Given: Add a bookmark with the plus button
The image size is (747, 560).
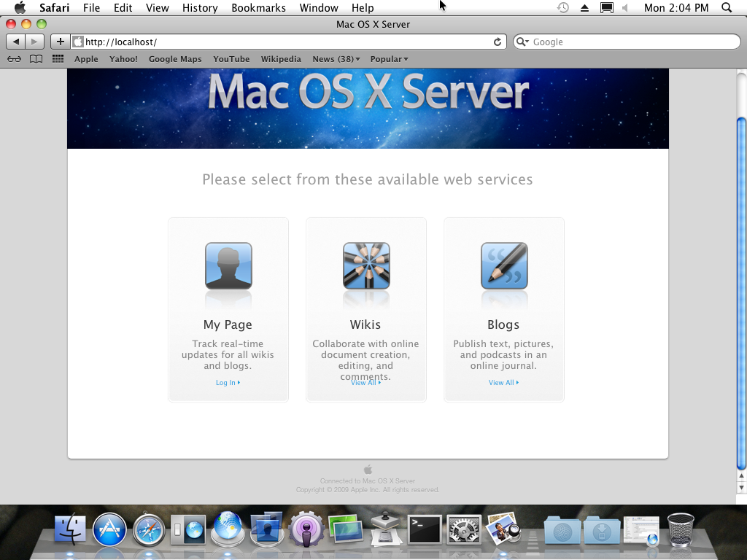Looking at the screenshot, I should (60, 42).
